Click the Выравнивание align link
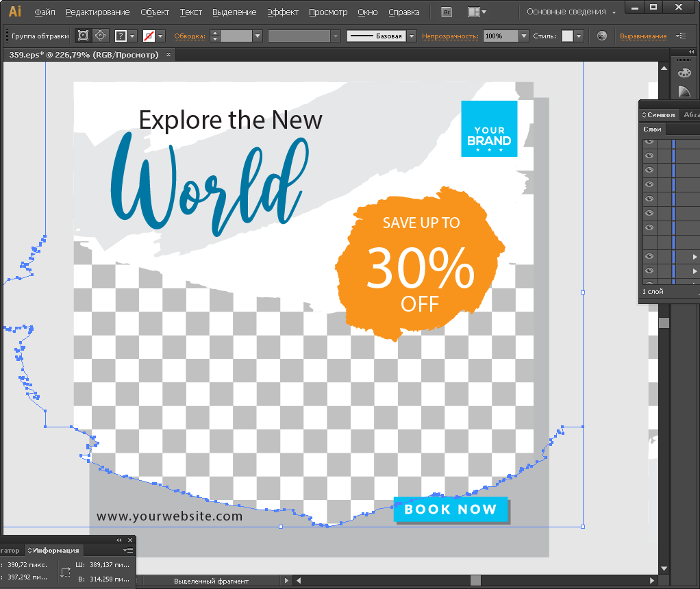Viewport: 700px width, 589px height. coord(642,36)
